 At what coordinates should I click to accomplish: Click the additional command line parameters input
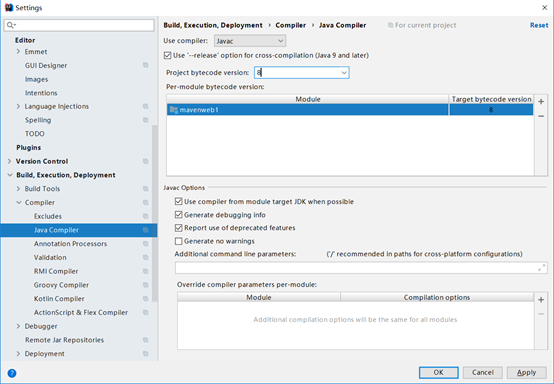point(361,268)
